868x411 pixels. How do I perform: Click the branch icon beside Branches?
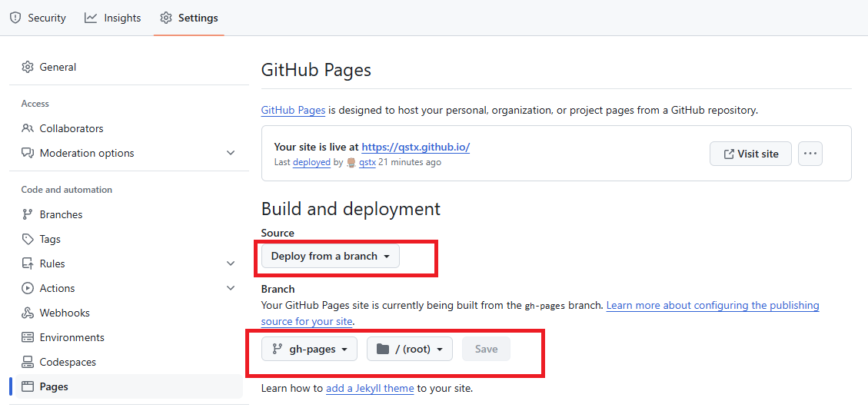pos(27,214)
